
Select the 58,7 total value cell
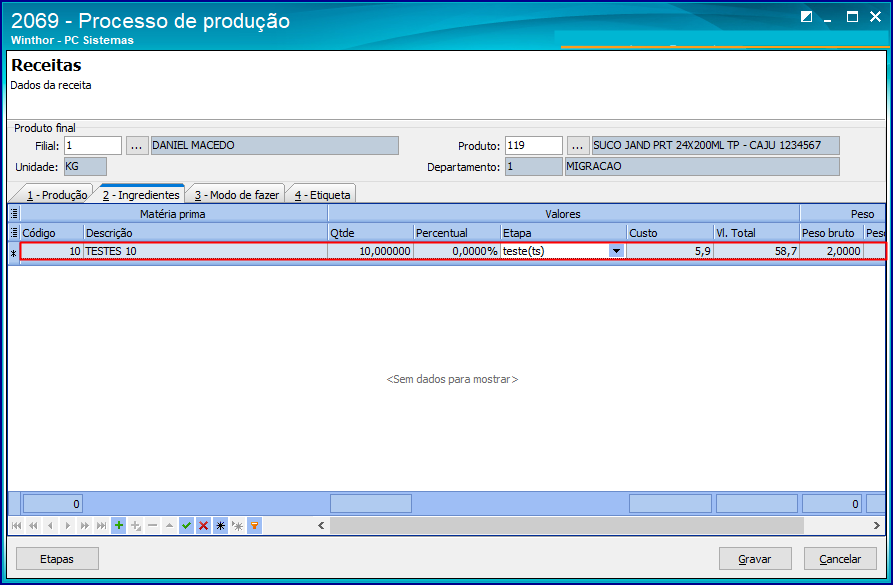[x=757, y=251]
